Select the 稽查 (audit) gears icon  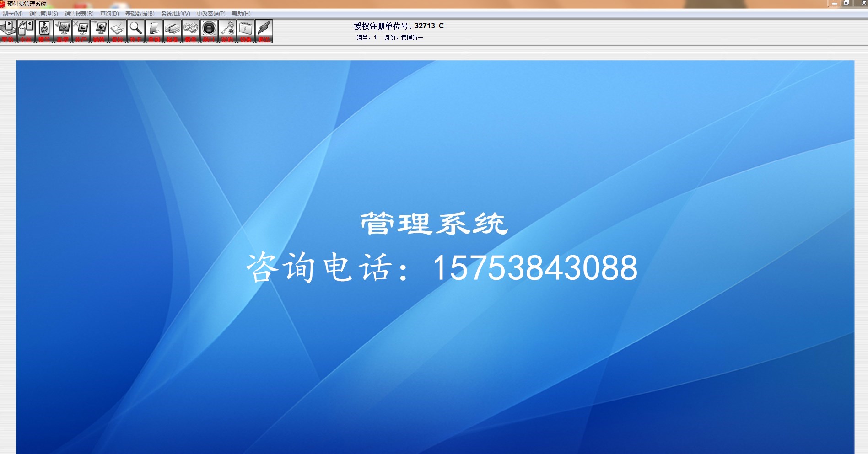pos(190,30)
